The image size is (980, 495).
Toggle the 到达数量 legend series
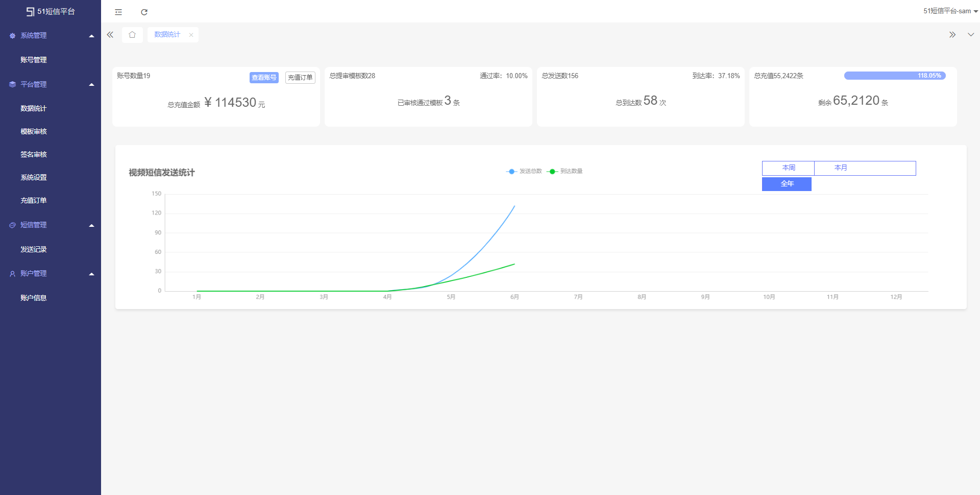coord(565,171)
